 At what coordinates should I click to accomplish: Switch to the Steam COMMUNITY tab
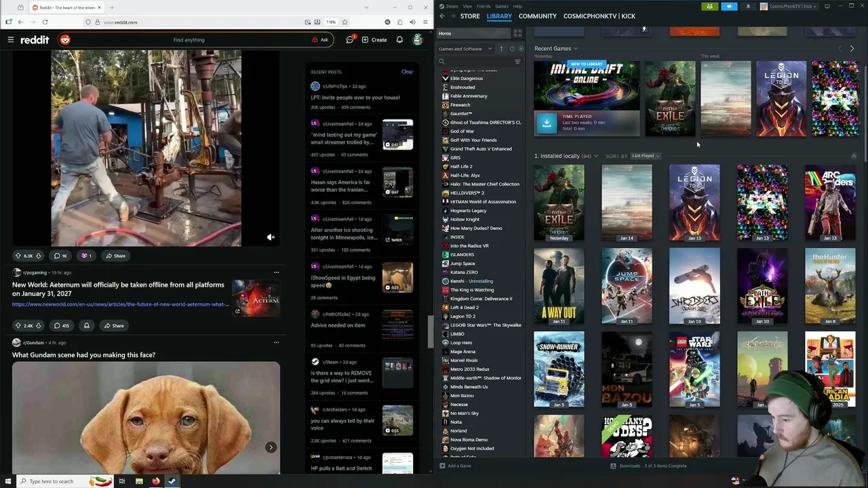coord(537,16)
